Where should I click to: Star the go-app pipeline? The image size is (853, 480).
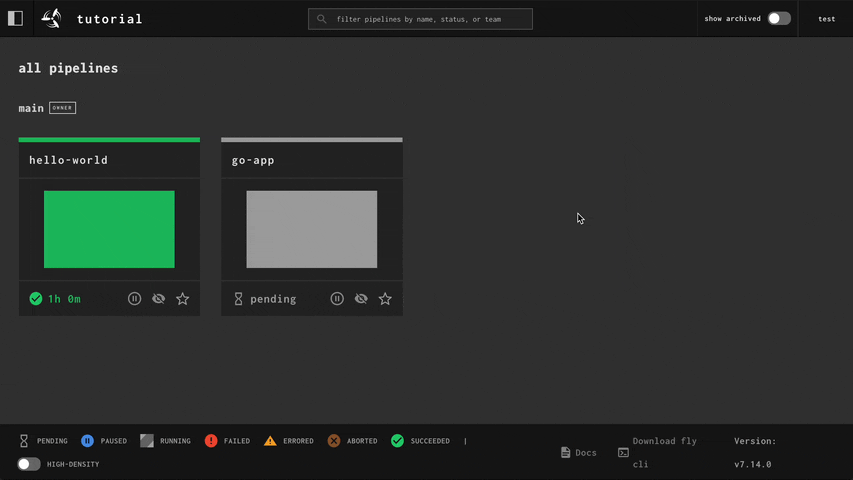[385, 299]
